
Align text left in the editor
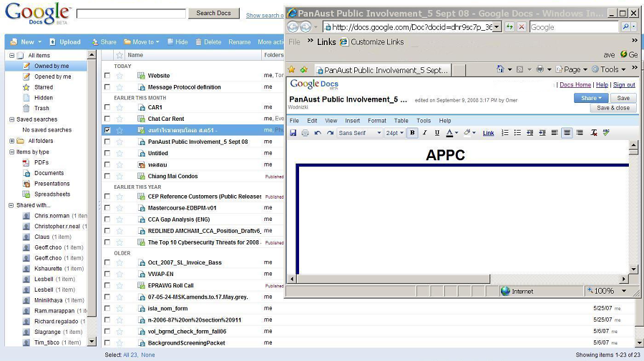point(555,133)
